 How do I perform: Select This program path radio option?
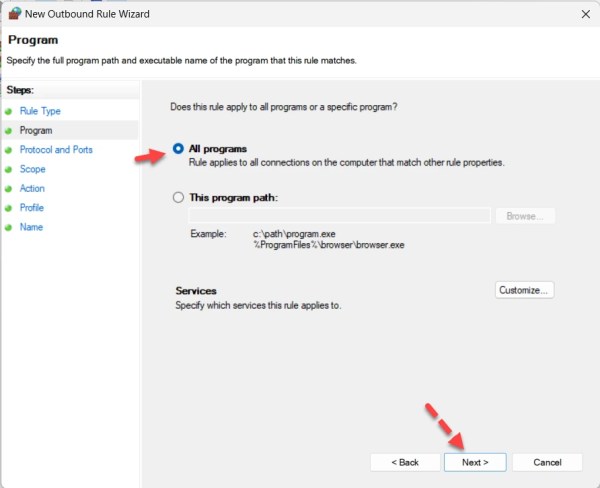point(179,198)
